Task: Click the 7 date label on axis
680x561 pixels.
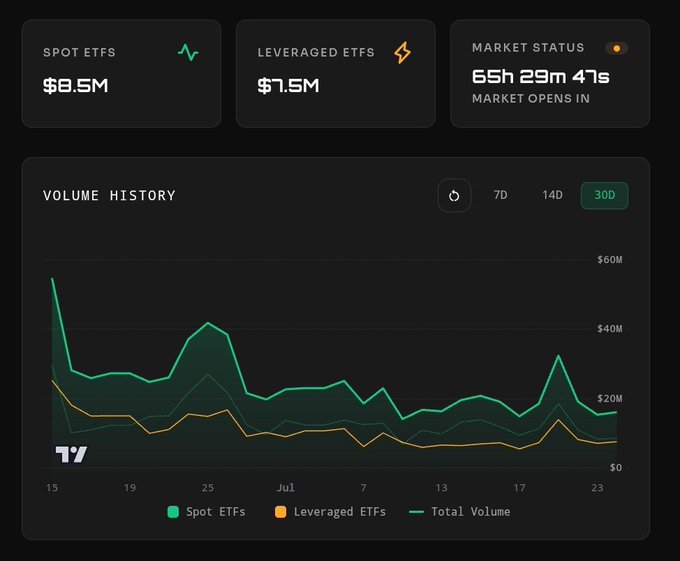Action: pos(363,488)
